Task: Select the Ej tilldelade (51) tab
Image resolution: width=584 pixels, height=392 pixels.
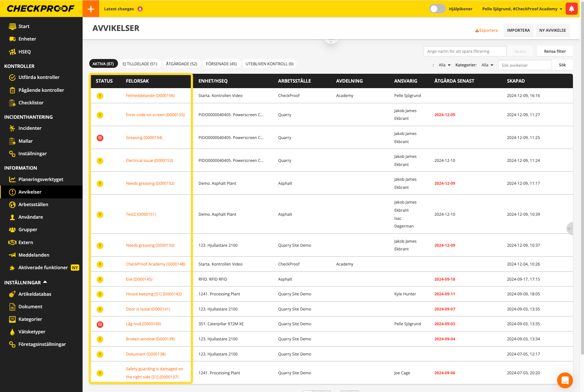Action: tap(140, 64)
